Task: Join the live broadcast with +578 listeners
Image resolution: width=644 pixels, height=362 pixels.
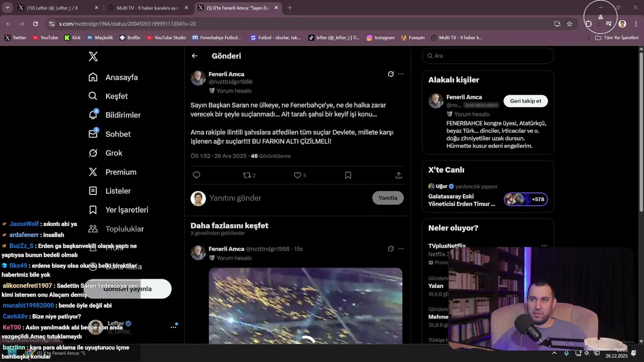Action: (x=526, y=199)
